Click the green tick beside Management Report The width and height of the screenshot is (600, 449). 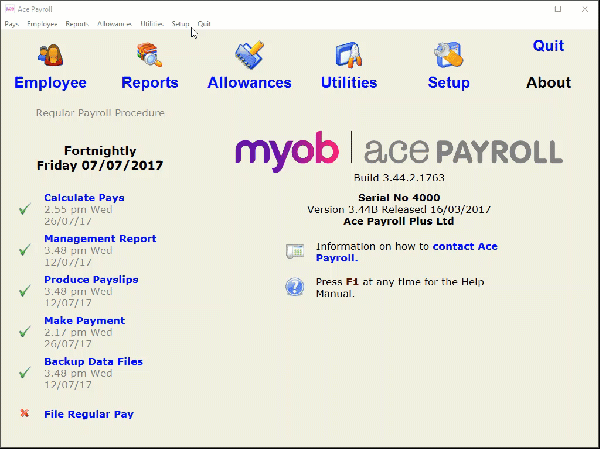[x=25, y=250]
